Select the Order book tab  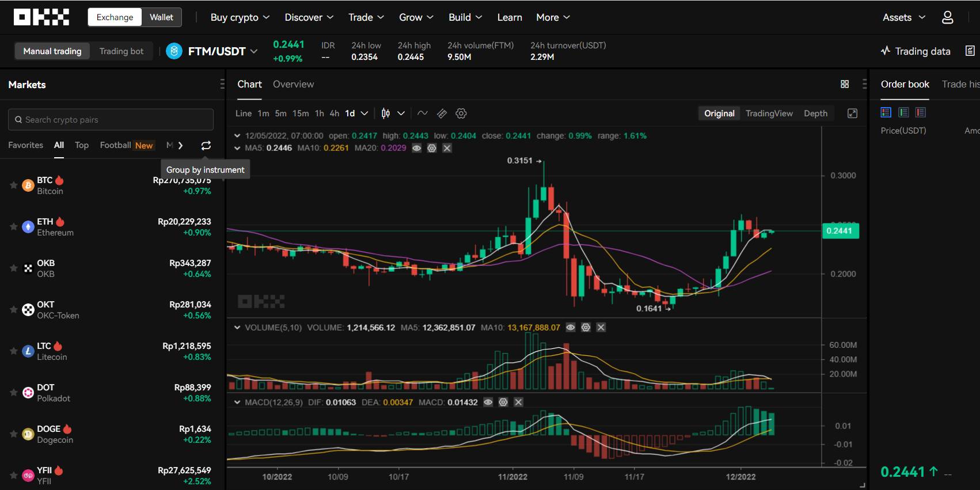(x=905, y=84)
